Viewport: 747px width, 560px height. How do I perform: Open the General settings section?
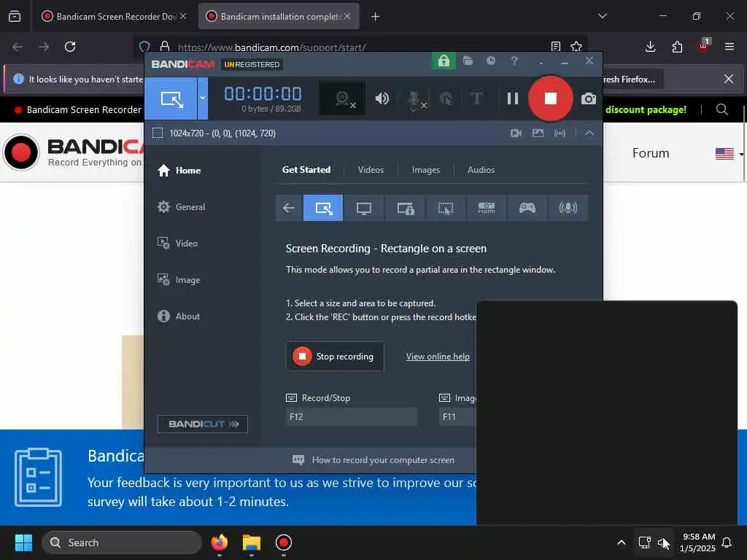click(x=181, y=207)
